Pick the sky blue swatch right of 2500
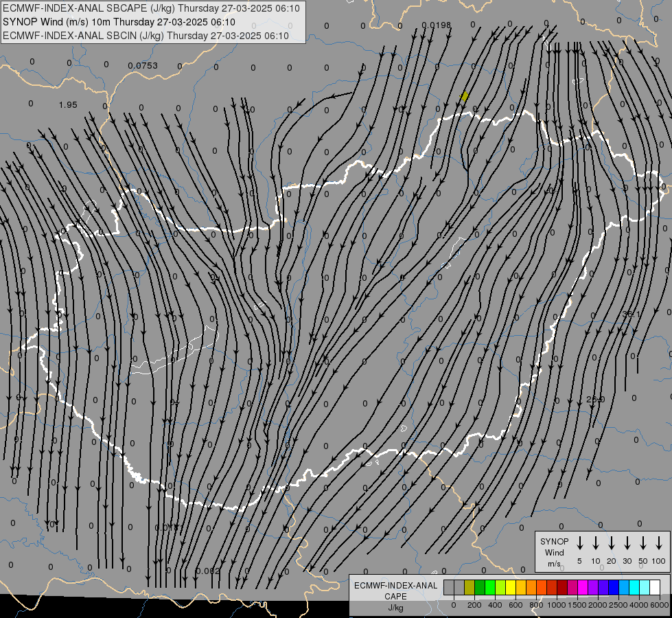Screen dimensions: 672x618 [625, 587]
